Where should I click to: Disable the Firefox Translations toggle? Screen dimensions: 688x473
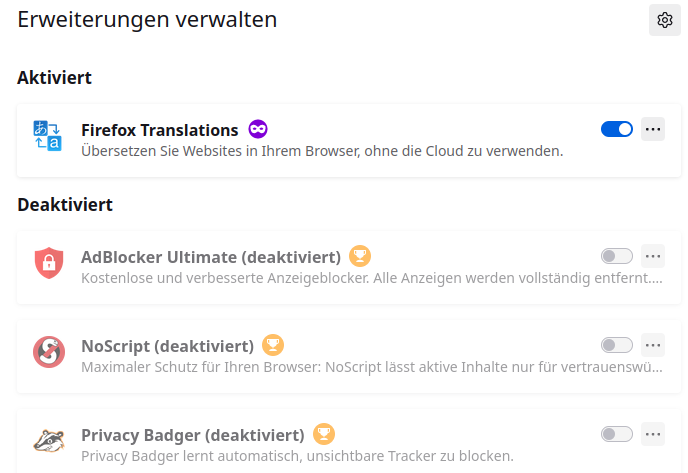click(x=616, y=129)
